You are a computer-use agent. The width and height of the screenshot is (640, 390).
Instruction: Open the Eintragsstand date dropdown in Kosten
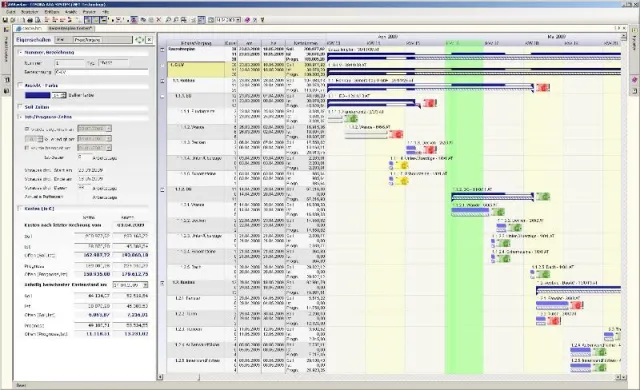(x=130, y=285)
